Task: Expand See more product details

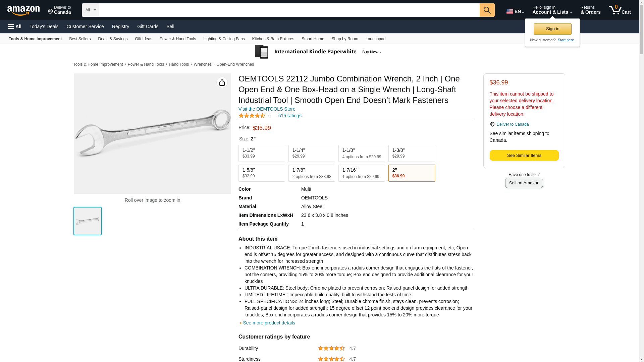Action: click(x=269, y=323)
